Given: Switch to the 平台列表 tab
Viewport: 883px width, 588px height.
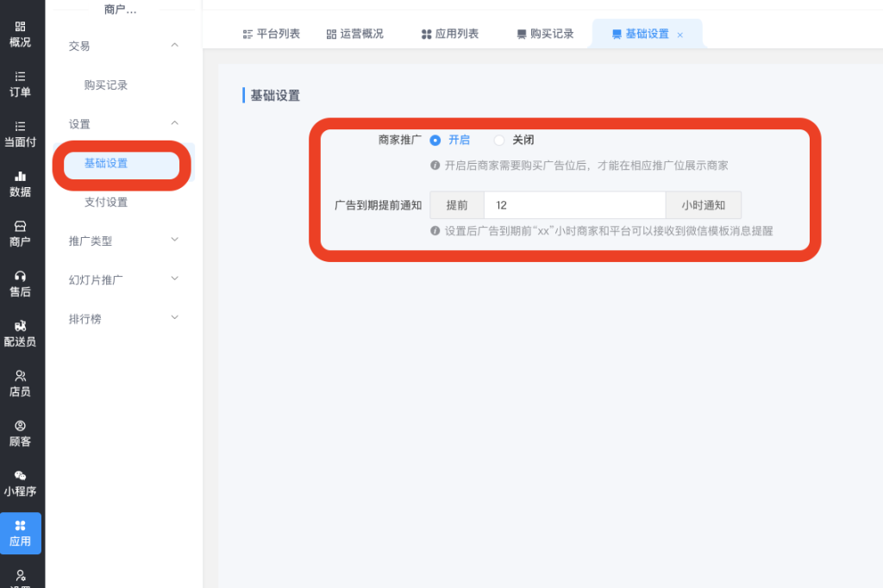Looking at the screenshot, I should pos(272,34).
